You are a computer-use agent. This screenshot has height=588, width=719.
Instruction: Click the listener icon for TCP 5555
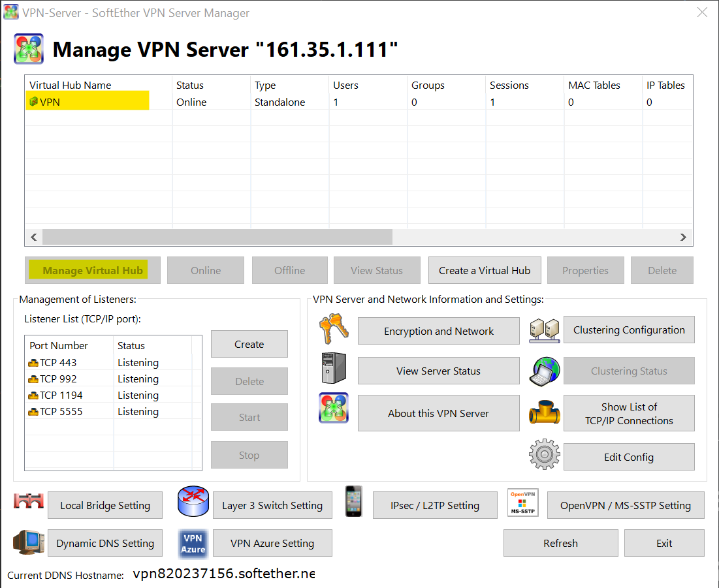pos(33,412)
